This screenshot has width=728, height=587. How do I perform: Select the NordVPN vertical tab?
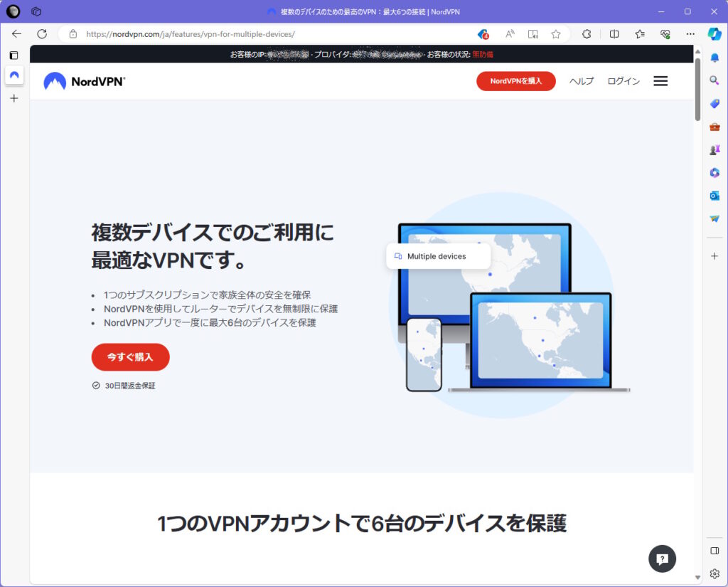(14, 75)
